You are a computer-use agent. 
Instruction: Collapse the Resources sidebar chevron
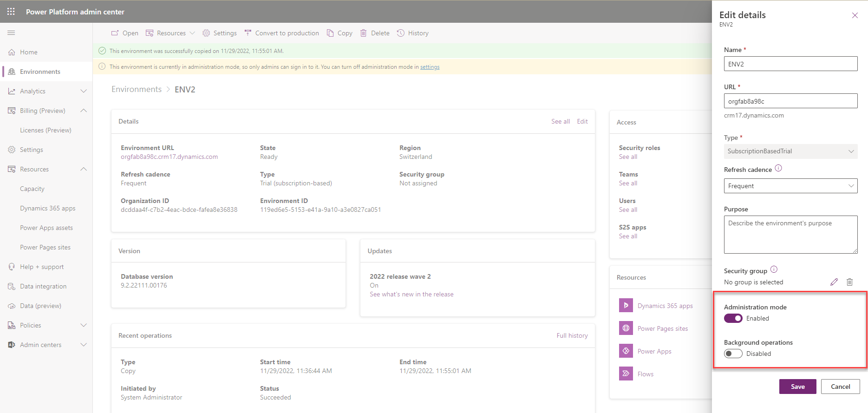(84, 170)
